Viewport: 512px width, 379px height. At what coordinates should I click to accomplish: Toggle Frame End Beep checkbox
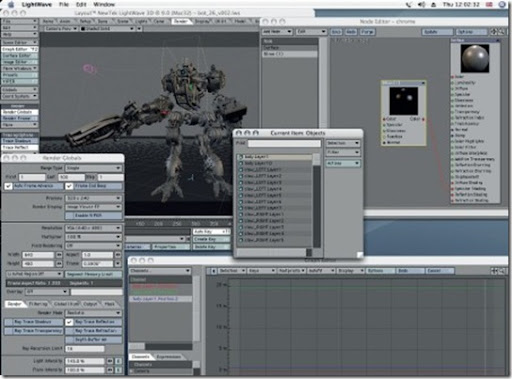point(69,186)
